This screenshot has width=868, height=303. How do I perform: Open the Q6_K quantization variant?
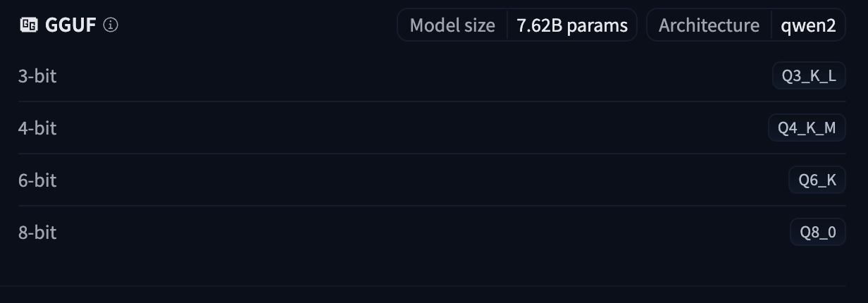[817, 180]
